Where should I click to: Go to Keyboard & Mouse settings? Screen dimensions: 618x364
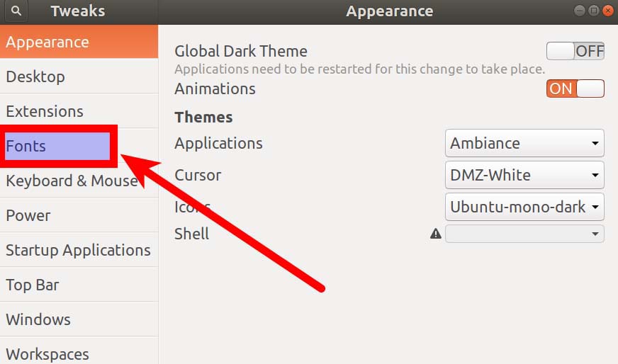71,181
